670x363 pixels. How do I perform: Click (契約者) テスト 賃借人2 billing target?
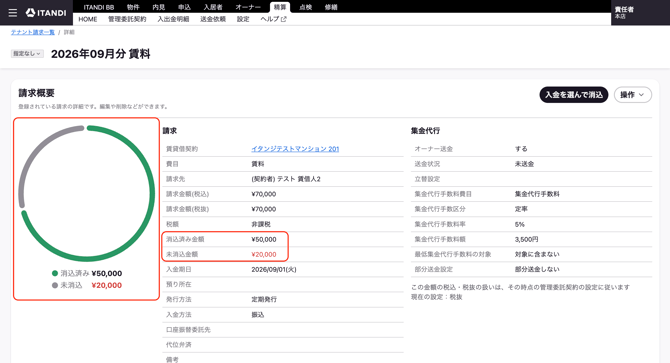tap(286, 179)
